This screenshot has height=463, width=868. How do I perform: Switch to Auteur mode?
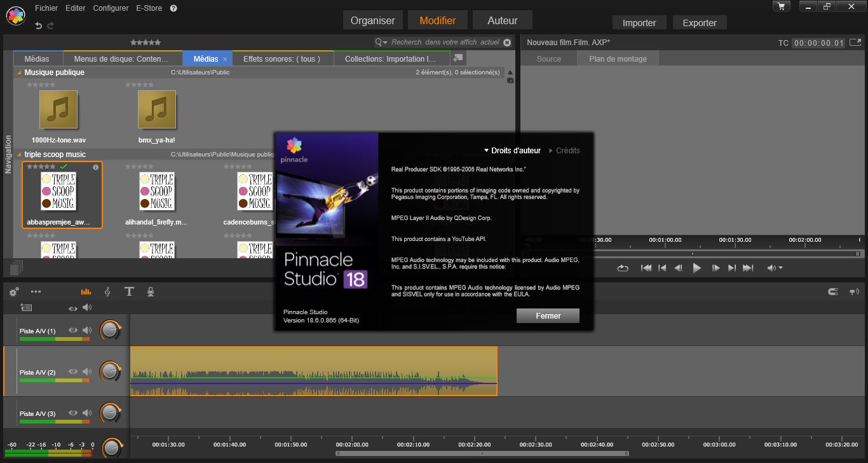point(503,20)
